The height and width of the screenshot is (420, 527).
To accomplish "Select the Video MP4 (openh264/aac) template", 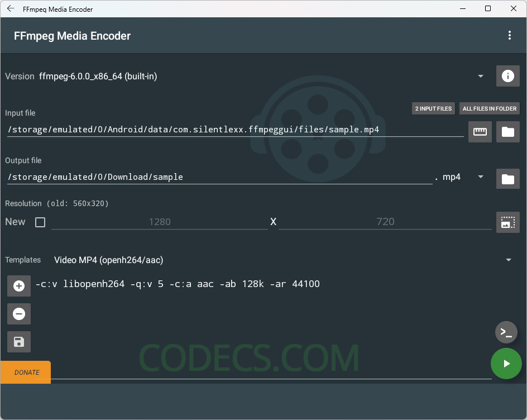I will point(108,260).
